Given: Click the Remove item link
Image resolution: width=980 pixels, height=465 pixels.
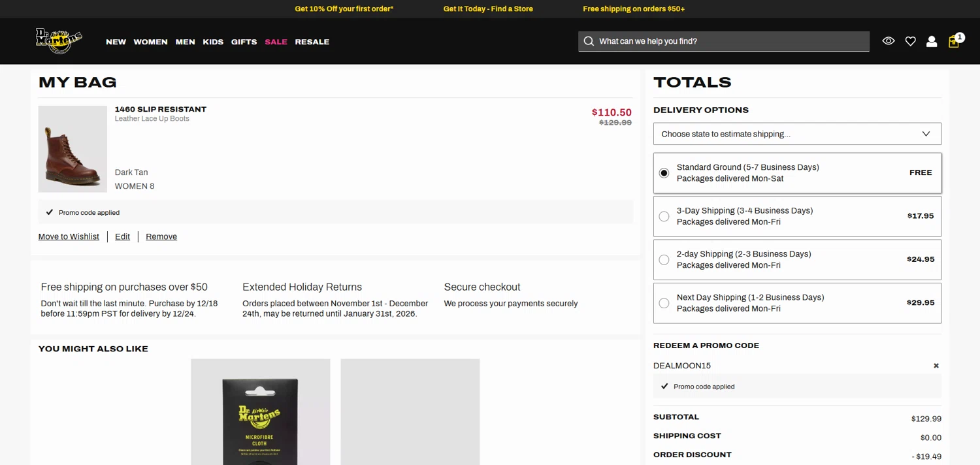Looking at the screenshot, I should tap(161, 236).
